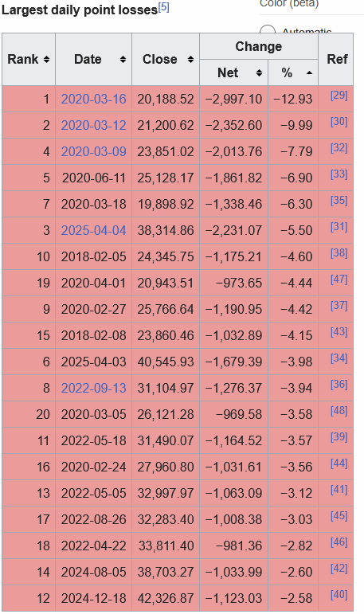
Task: Open reference [33] for 2020-06-11 row
Action: (339, 174)
